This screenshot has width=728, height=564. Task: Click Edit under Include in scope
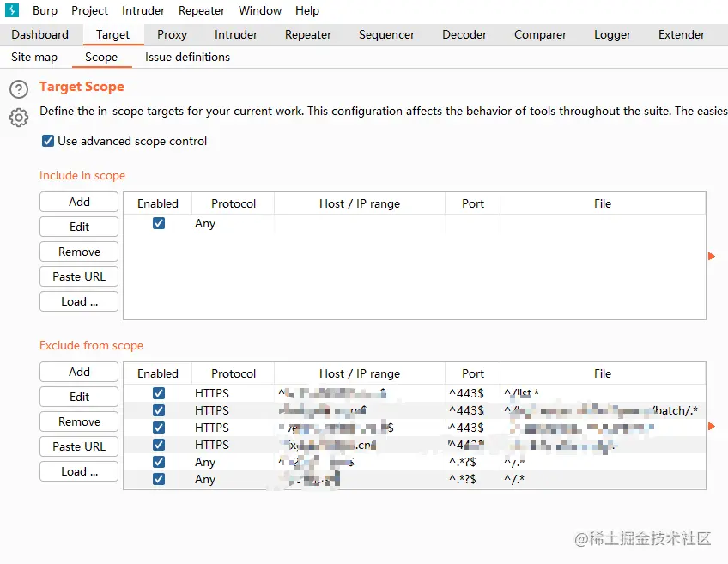(x=79, y=227)
